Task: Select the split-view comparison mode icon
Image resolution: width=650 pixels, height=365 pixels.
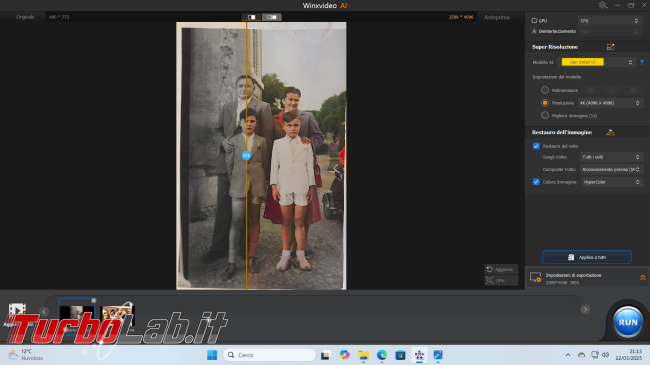Action: 252,17
